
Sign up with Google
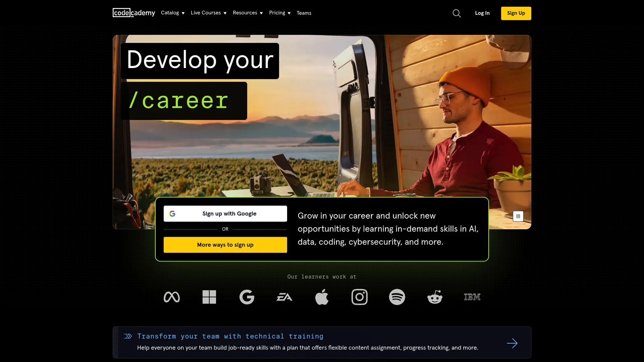[225, 214]
